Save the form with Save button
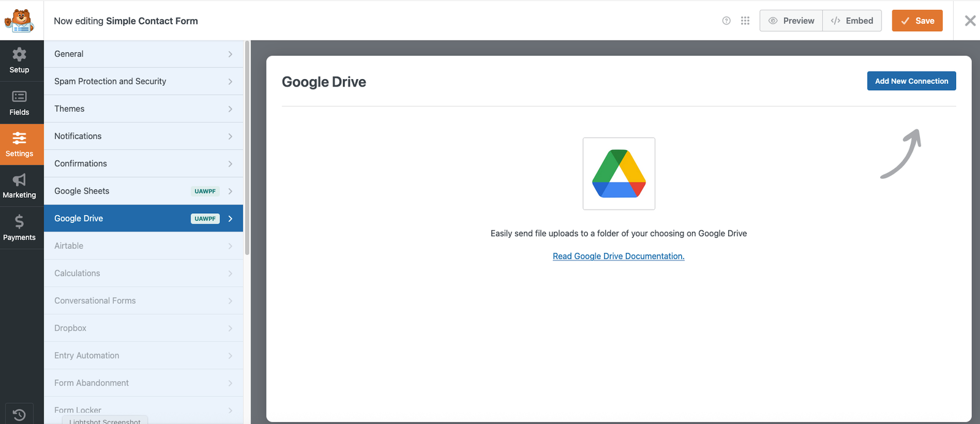 917,21
